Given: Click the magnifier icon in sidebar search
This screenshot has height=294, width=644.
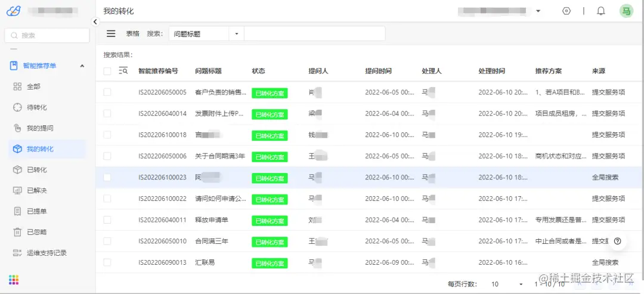Looking at the screenshot, I should click(14, 35).
